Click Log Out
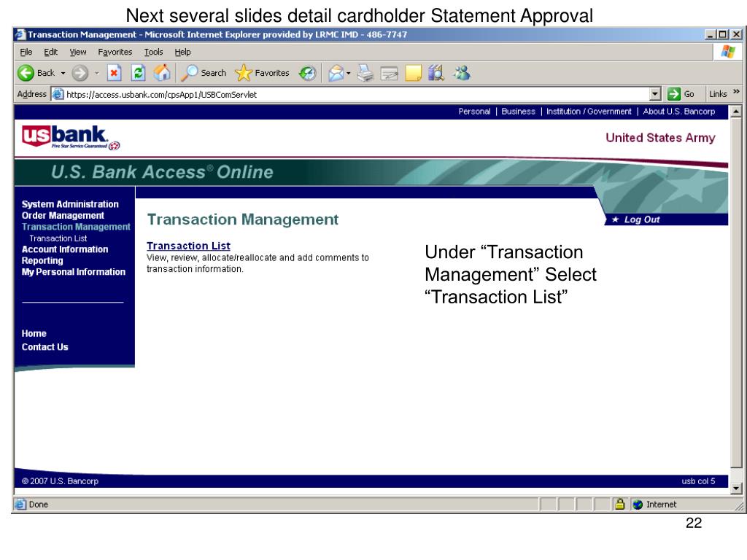 642,219
